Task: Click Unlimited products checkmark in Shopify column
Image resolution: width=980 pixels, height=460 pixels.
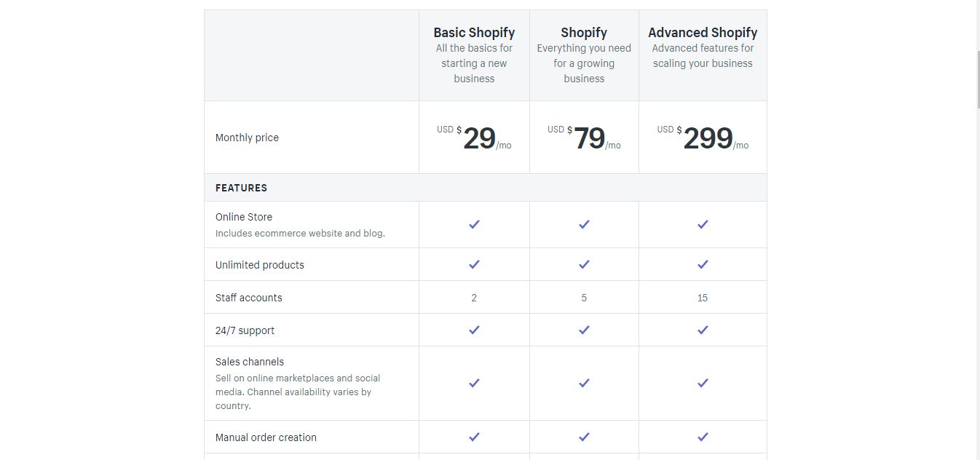Action: pos(584,264)
